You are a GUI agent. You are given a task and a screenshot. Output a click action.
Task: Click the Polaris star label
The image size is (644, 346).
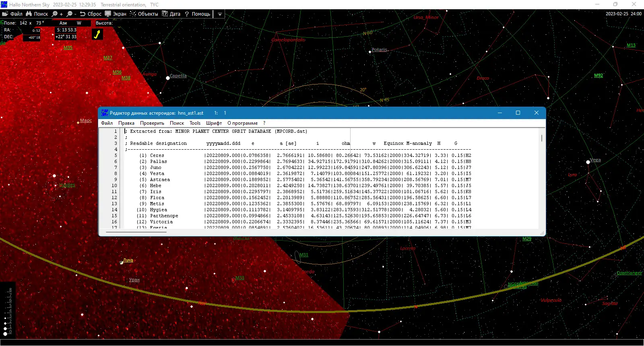(380, 49)
